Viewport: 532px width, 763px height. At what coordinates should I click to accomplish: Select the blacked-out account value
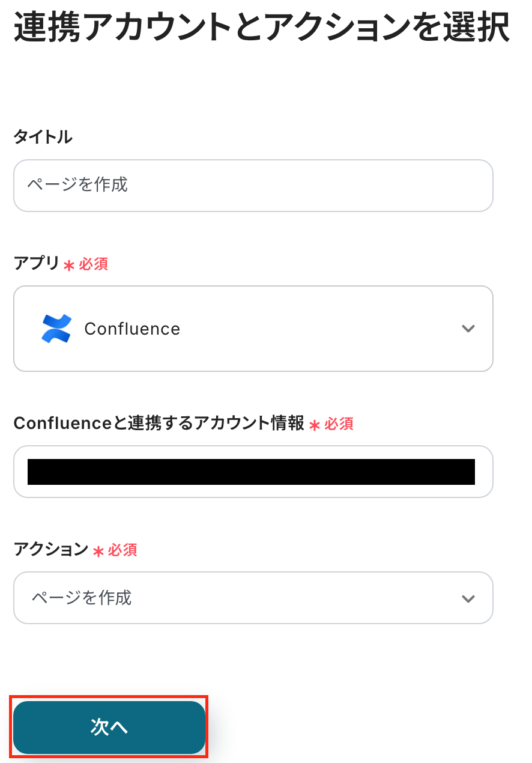pos(251,472)
